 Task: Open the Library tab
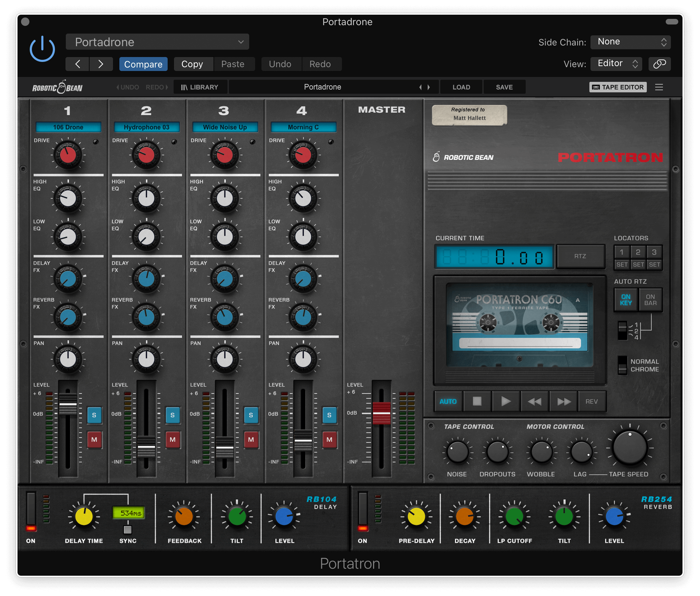pyautogui.click(x=200, y=87)
